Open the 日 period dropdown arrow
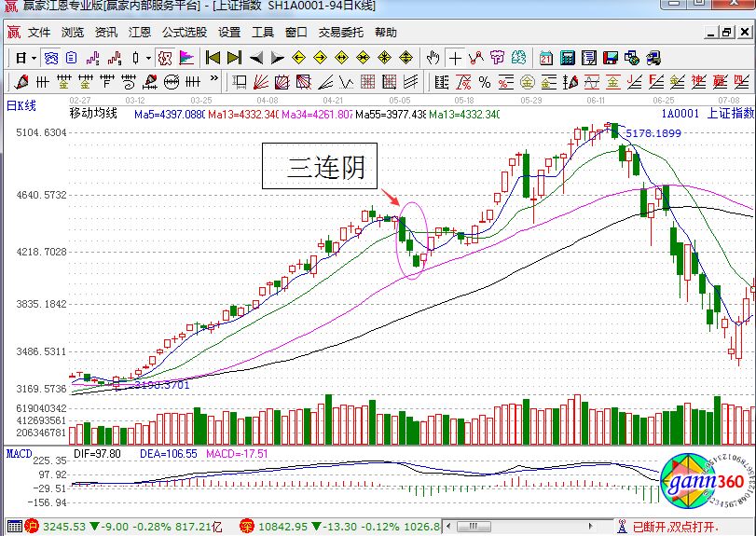Viewport: 756px width, 536px height. pyautogui.click(x=34, y=58)
